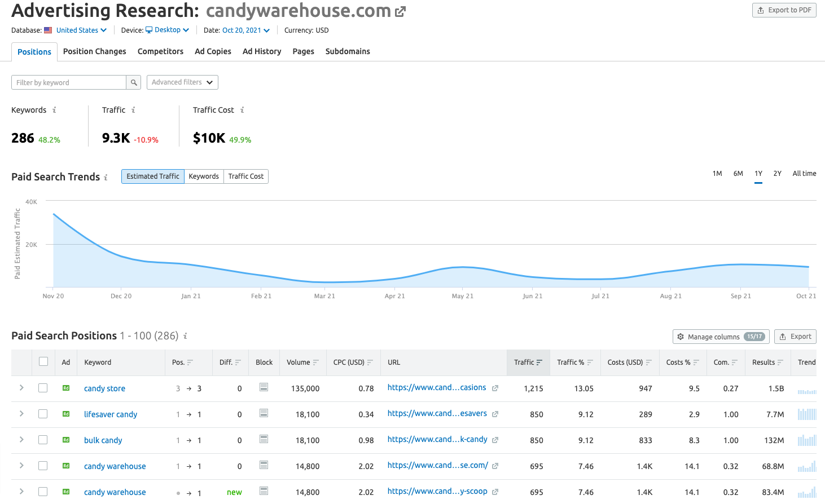
Task: Open external URL icon for bulk candy row
Action: point(495,440)
